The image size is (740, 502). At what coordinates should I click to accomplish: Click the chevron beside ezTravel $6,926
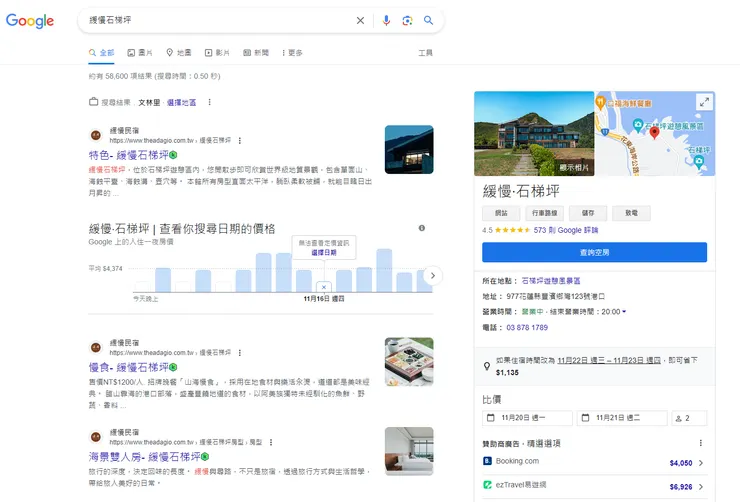click(701, 486)
